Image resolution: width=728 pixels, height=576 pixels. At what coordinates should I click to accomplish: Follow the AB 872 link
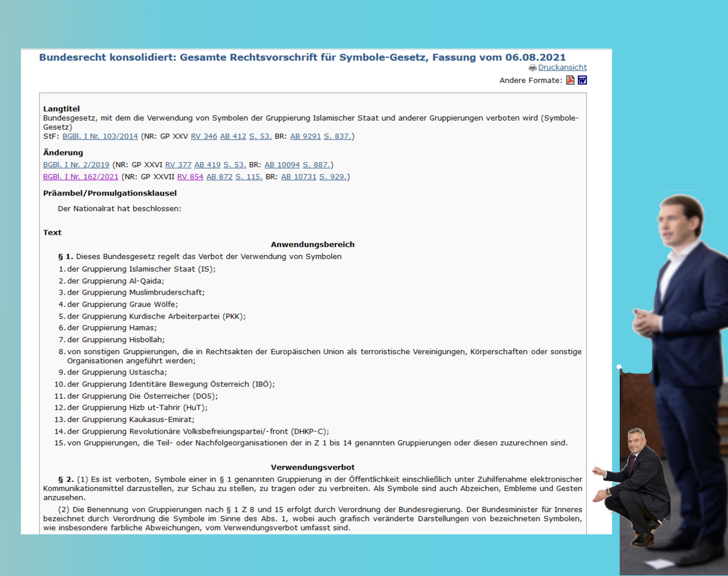pyautogui.click(x=219, y=177)
